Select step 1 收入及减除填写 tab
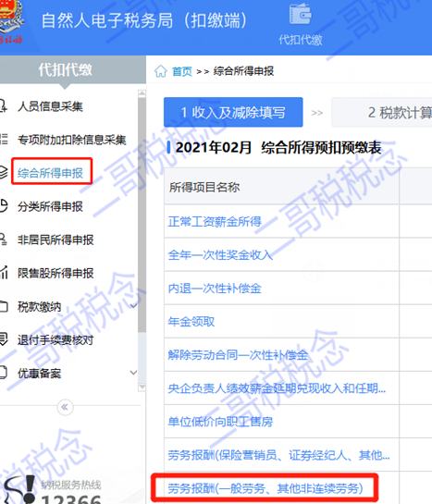The height and width of the screenshot is (504, 432). (233, 112)
